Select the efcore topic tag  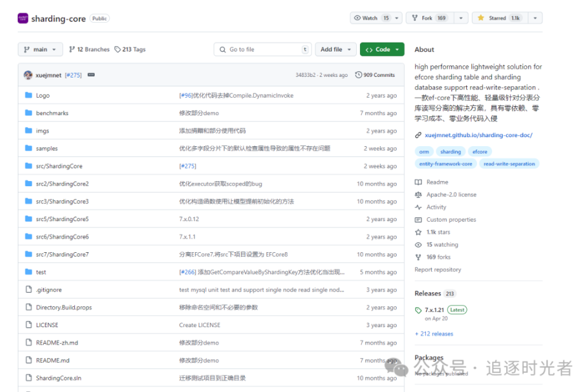(480, 152)
